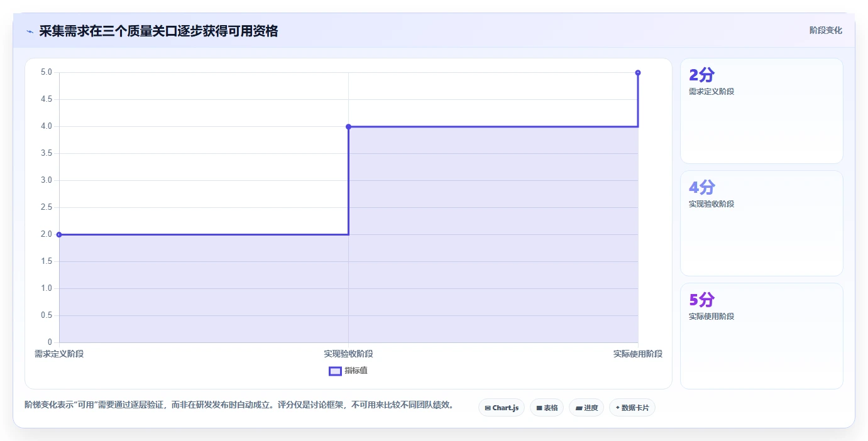868x441 pixels.
Task: Click the title 采集需求在三个质量关口逐步获得可用资格
Action: click(158, 31)
